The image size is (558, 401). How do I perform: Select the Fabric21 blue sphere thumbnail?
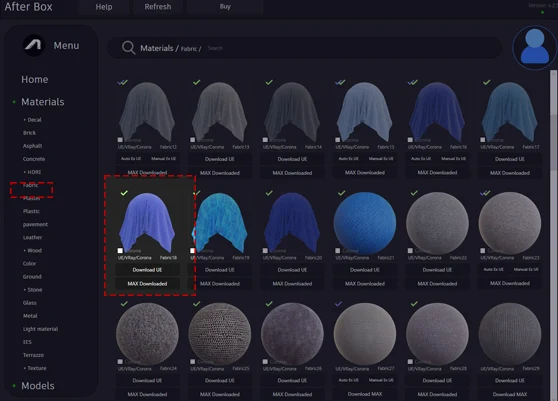coord(365,223)
